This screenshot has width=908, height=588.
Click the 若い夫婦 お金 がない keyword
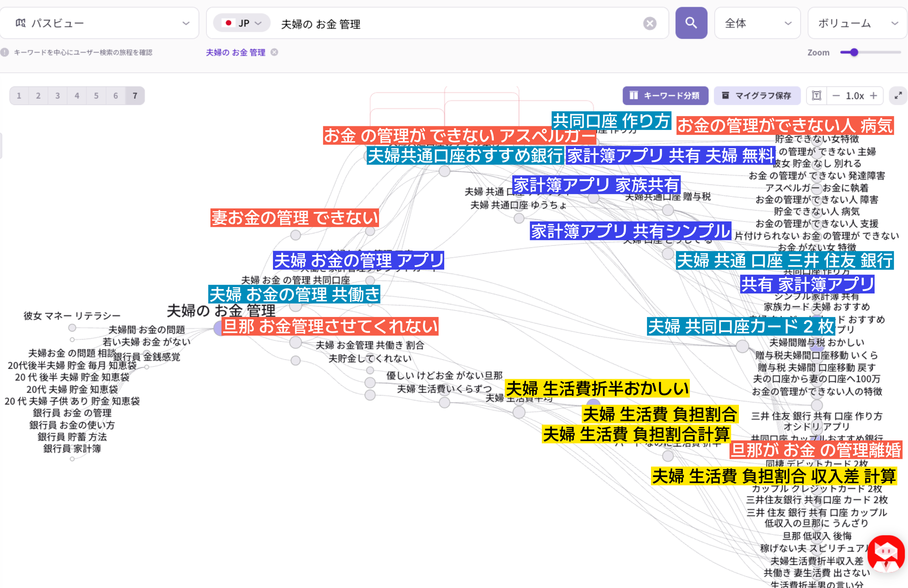point(147,342)
